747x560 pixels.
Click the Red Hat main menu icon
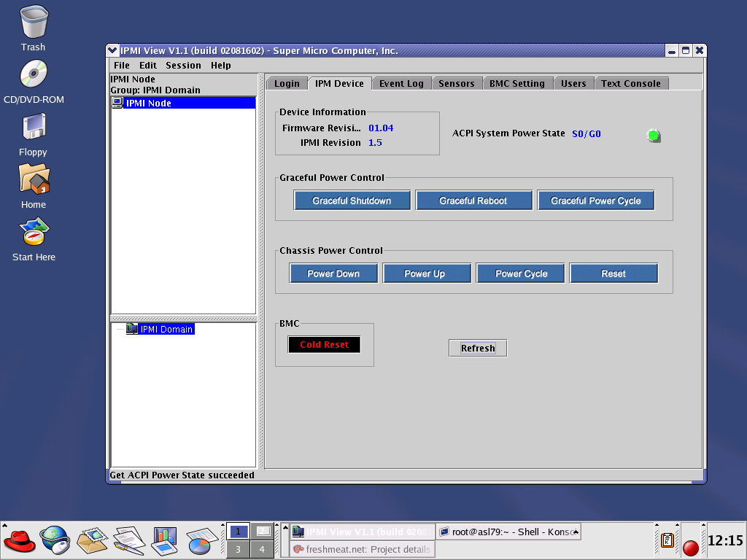click(x=19, y=541)
